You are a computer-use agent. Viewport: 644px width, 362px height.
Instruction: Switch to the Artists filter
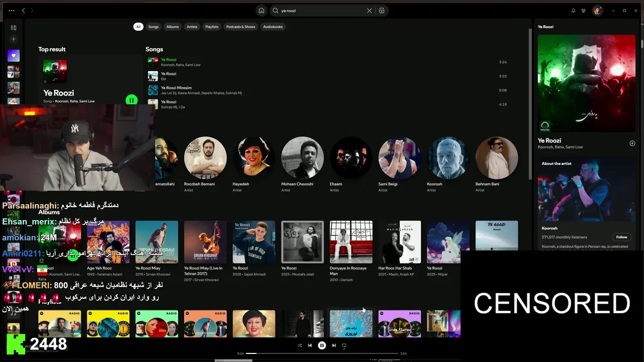coord(192,27)
